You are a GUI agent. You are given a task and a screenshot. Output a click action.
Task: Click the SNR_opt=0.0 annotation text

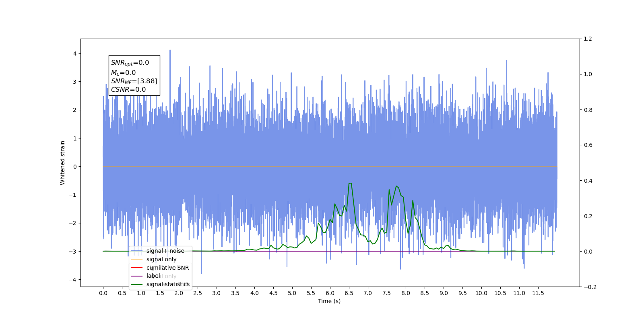coord(130,63)
